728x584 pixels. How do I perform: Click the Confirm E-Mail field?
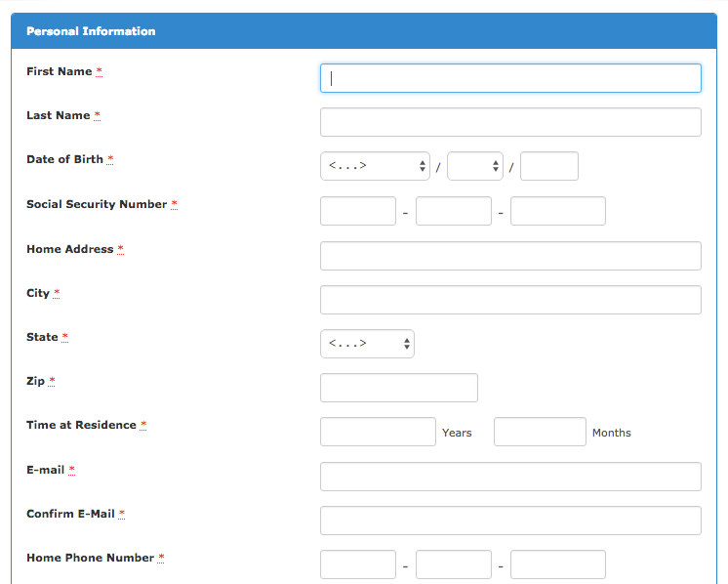510,521
